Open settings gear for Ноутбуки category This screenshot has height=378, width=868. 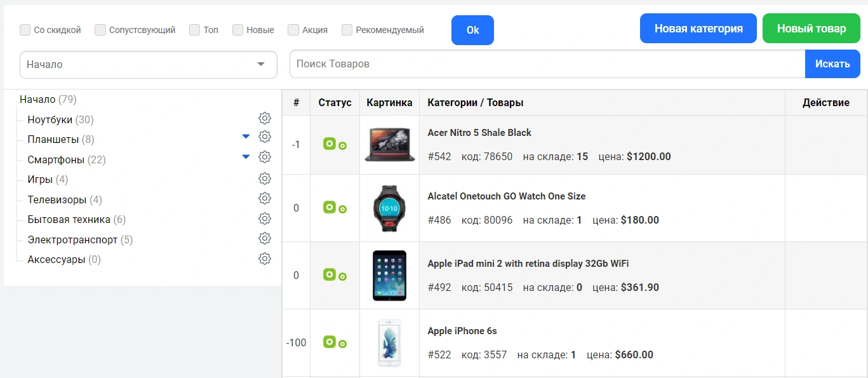point(265,119)
